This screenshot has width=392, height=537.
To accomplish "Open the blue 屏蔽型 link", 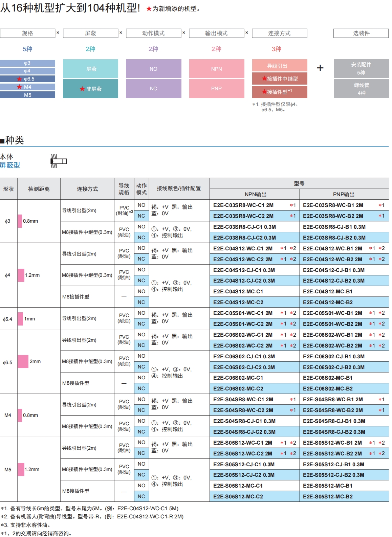I will coord(10,165).
